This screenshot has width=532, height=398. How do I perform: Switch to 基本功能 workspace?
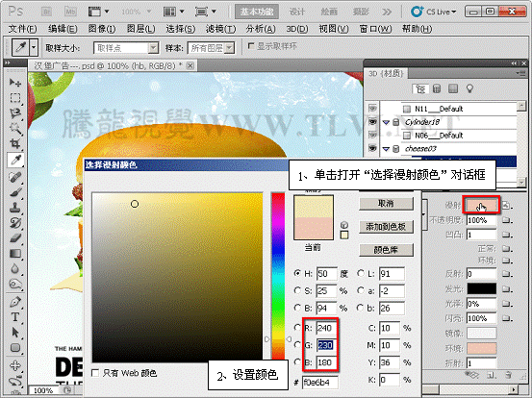pyautogui.click(x=257, y=12)
